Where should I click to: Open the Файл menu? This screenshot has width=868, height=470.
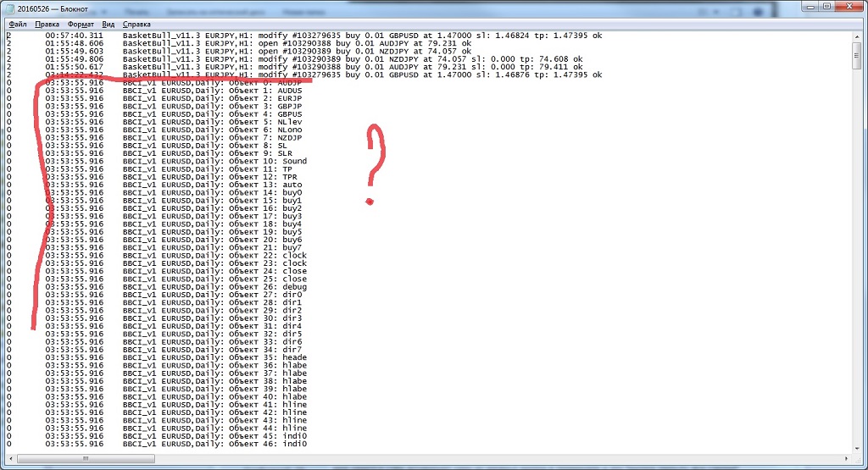point(18,25)
